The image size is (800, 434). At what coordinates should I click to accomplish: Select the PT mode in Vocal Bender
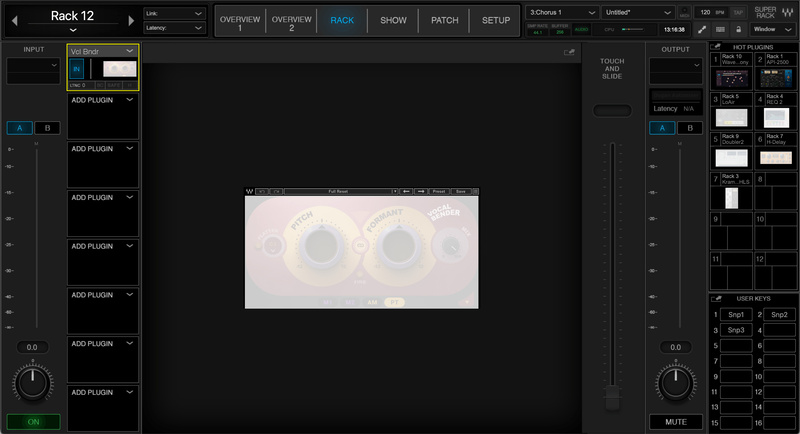click(x=394, y=302)
